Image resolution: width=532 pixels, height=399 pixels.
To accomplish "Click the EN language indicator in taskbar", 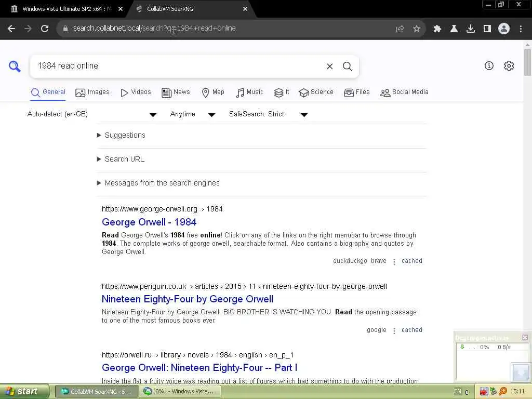I will [458, 392].
